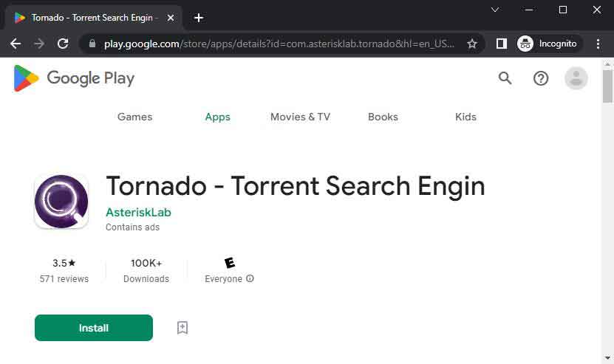Open the account avatar menu
This screenshot has width=614, height=364.
point(576,78)
